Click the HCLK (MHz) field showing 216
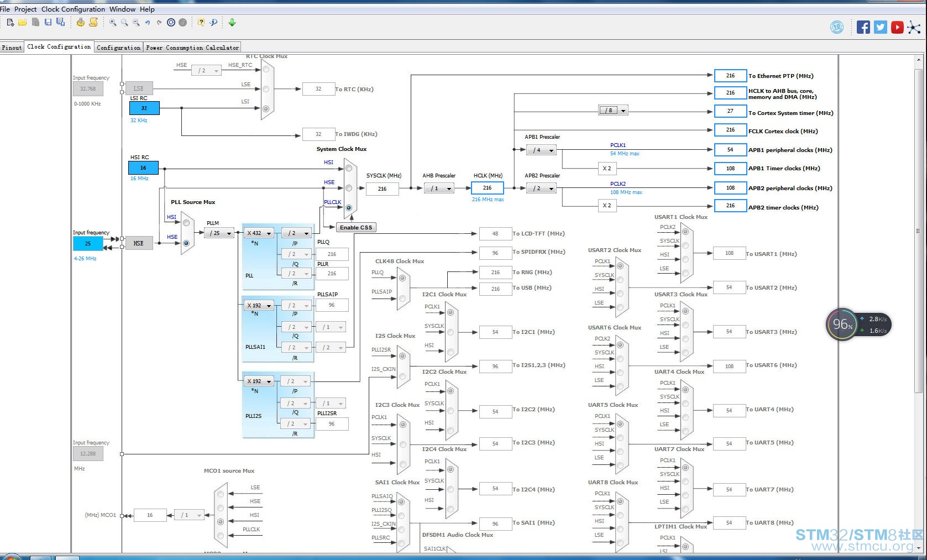927x560 pixels. 487,188
